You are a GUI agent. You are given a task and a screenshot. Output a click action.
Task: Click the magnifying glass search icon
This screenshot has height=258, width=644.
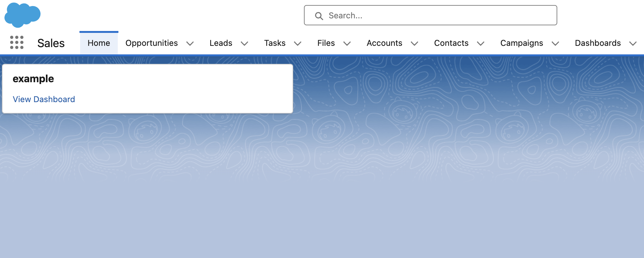[319, 16]
